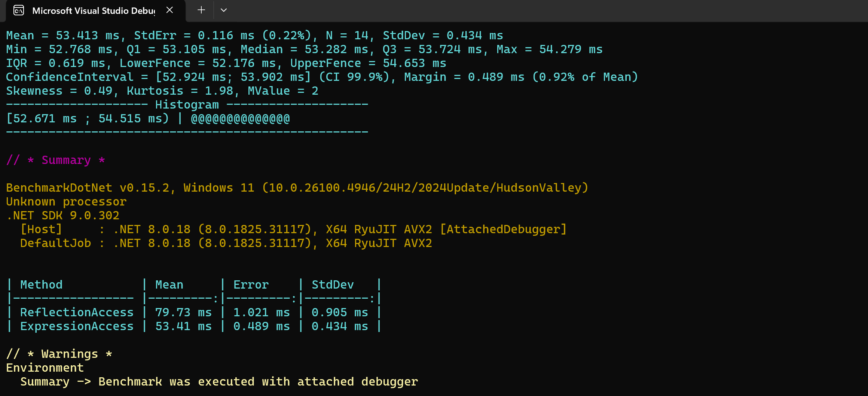Viewport: 868px width, 396px height.
Task: Click the magenta Summary heading
Action: pos(66,160)
